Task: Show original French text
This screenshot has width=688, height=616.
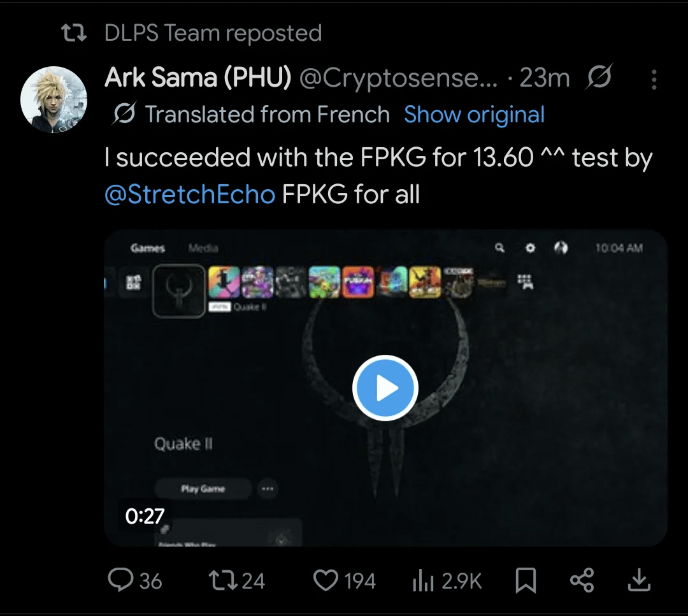Action: click(474, 115)
